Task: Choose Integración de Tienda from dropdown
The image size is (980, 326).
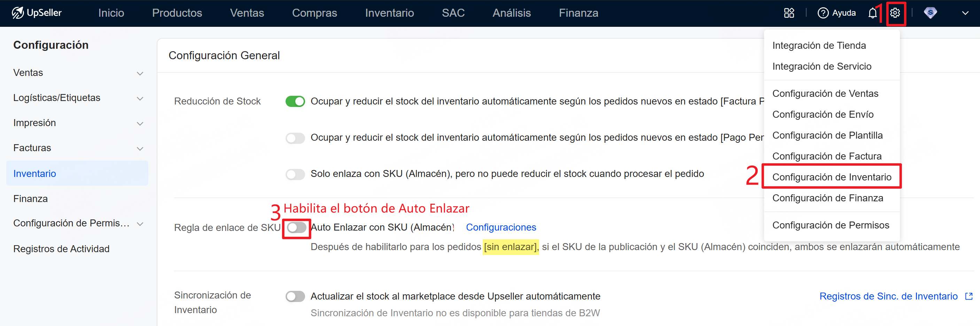Action: tap(819, 45)
